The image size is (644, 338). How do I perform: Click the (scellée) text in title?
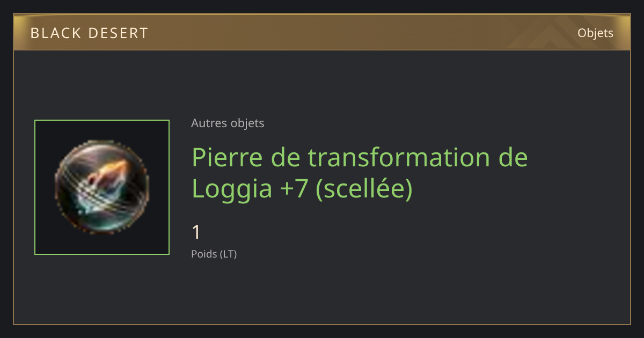364,189
